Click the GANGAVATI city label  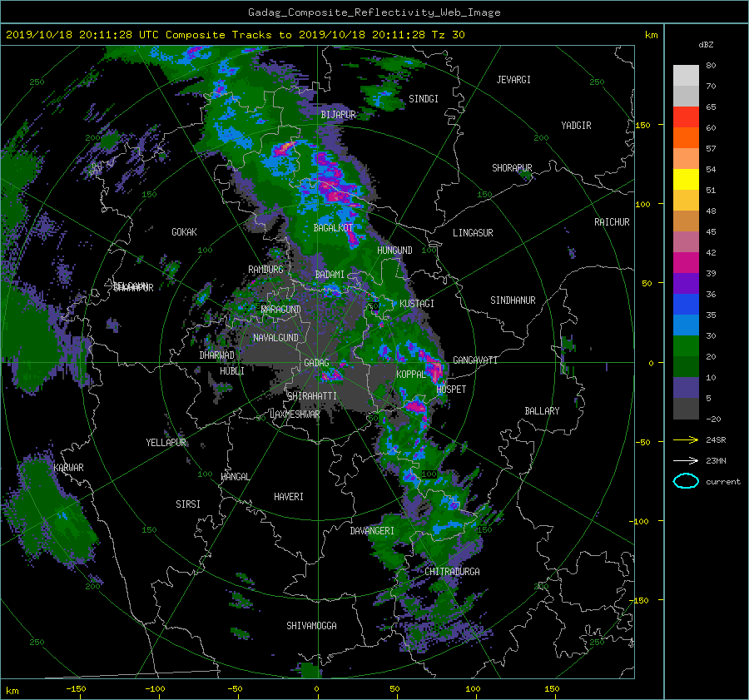click(x=475, y=360)
